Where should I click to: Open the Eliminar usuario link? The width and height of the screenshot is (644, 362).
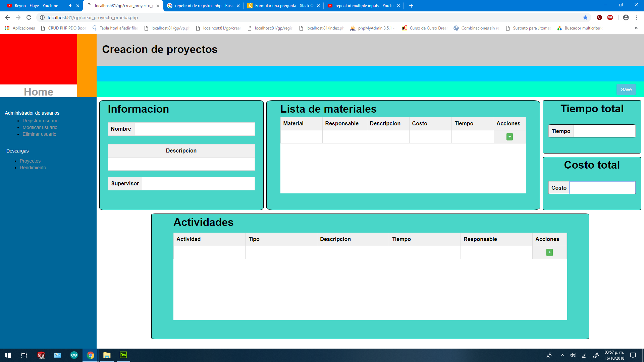(x=40, y=134)
